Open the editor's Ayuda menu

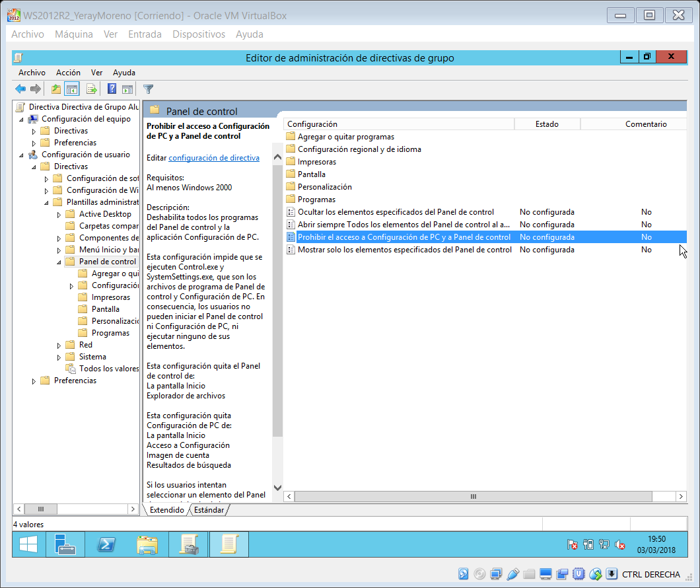coord(124,72)
